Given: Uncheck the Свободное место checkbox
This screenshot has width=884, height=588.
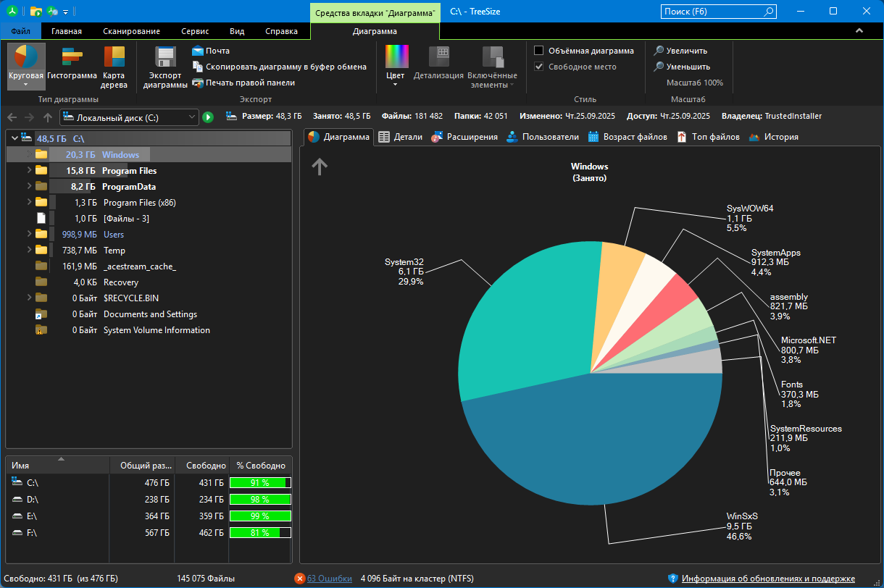Looking at the screenshot, I should (x=539, y=67).
